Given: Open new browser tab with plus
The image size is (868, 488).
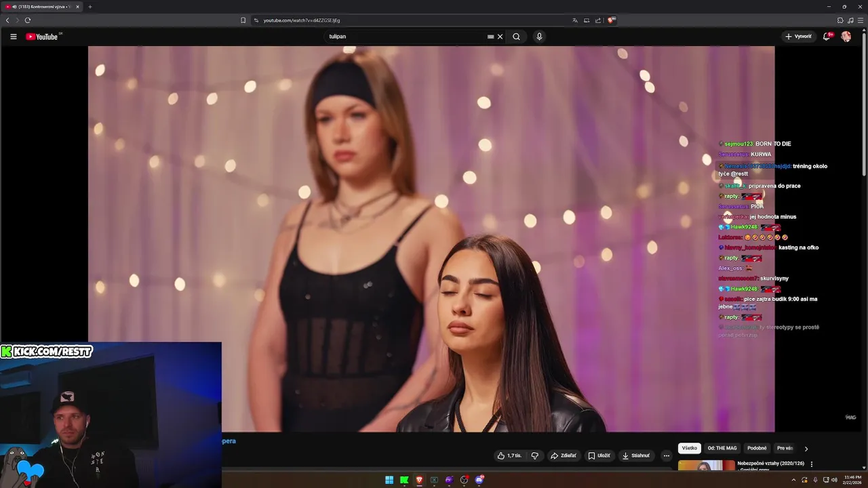Looking at the screenshot, I should coord(90,7).
